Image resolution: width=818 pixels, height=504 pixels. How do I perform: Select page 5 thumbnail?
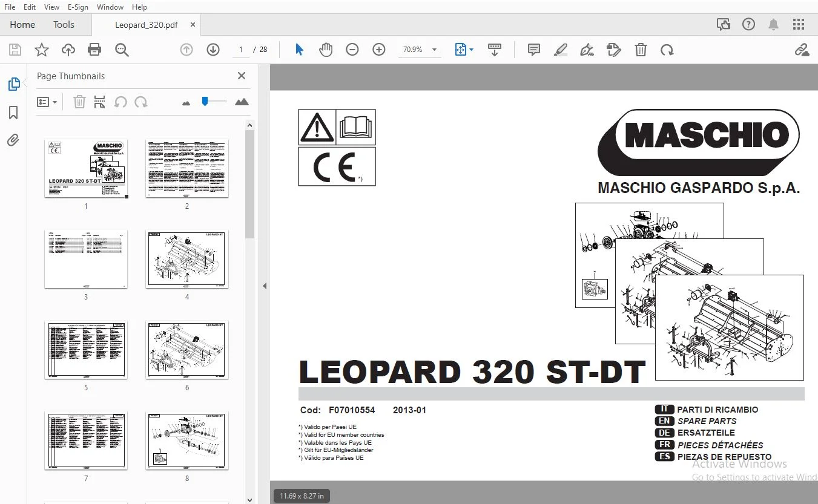click(86, 350)
